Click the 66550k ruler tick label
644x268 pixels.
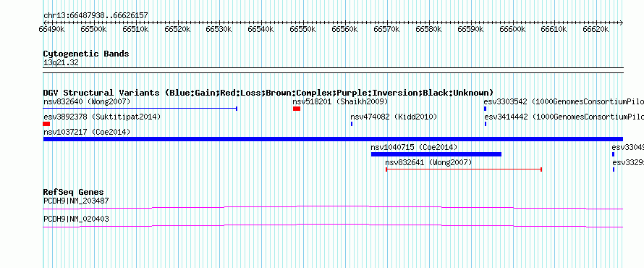[x=302, y=30]
